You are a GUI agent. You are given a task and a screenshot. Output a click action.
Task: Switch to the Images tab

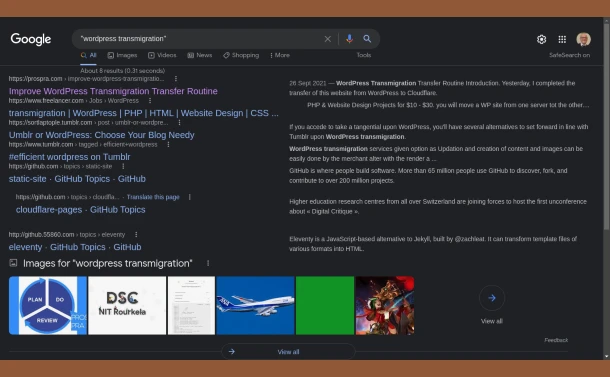123,55
